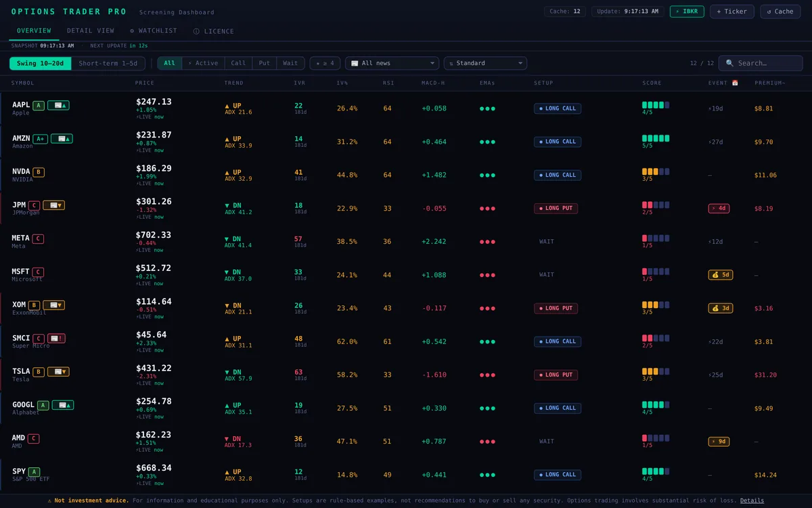Click the news-down badge in the JPM row
The width and height of the screenshot is (812, 508).
[x=53, y=205]
